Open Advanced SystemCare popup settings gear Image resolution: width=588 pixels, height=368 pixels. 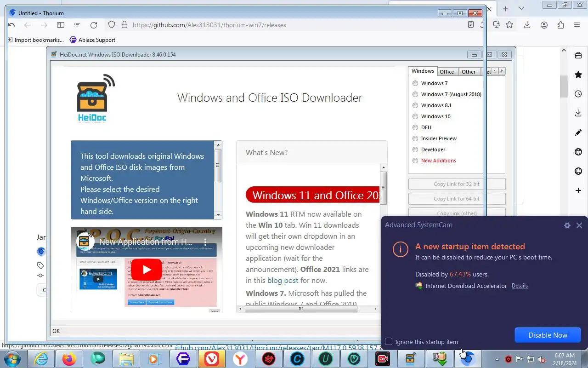point(567,225)
